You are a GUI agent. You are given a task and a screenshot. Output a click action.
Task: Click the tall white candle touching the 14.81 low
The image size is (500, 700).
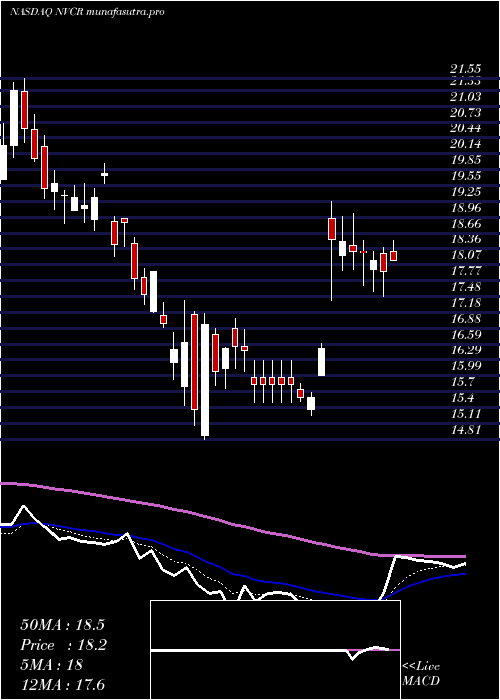click(x=205, y=380)
